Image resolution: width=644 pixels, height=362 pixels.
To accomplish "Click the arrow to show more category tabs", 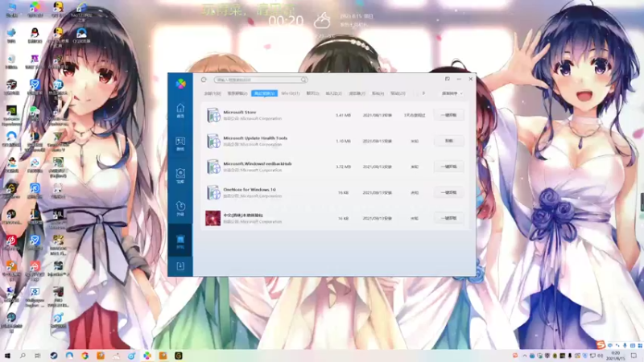I will pos(423,93).
